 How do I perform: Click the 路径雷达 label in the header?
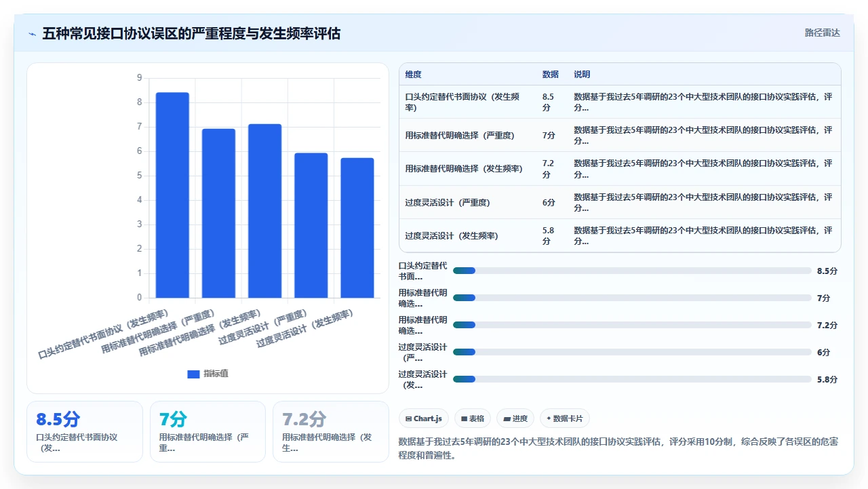point(822,33)
